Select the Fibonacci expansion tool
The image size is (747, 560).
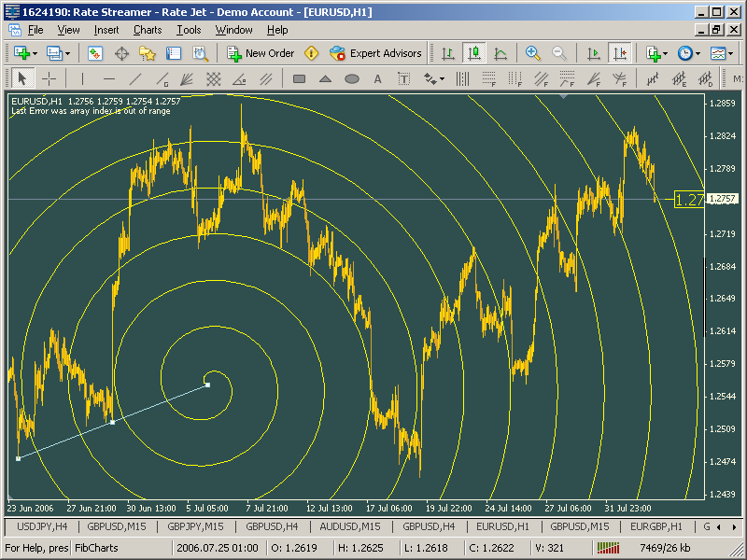point(568,78)
